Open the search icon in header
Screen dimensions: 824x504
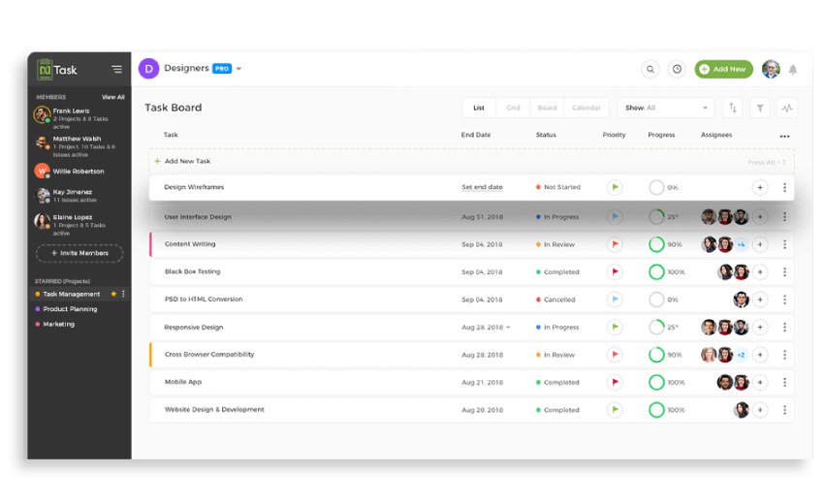[x=650, y=69]
